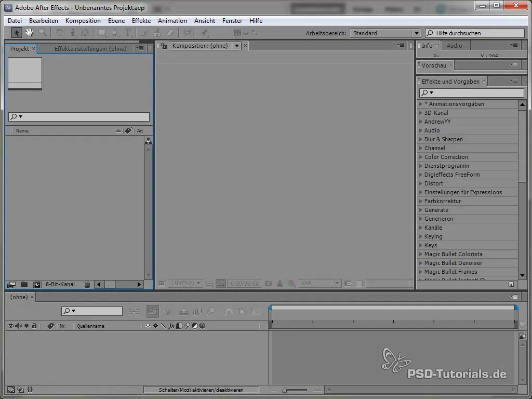Create a new folder in Projekt panel
The image size is (532, 399).
24,284
